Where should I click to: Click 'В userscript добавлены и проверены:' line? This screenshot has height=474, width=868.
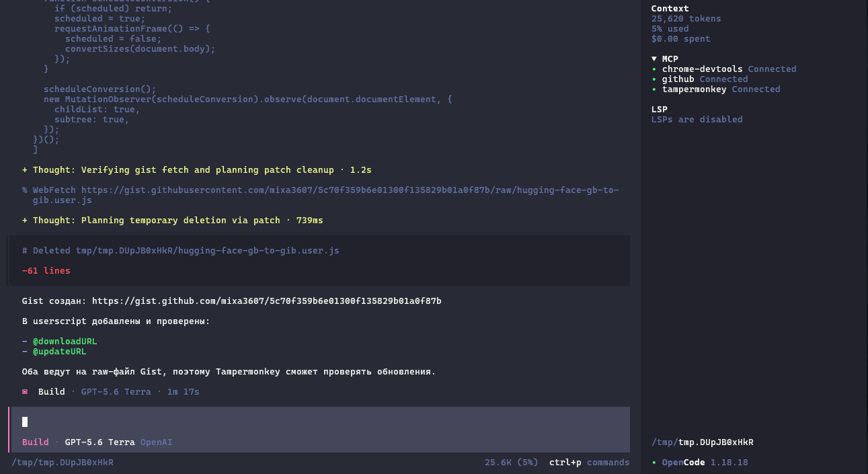(116, 321)
